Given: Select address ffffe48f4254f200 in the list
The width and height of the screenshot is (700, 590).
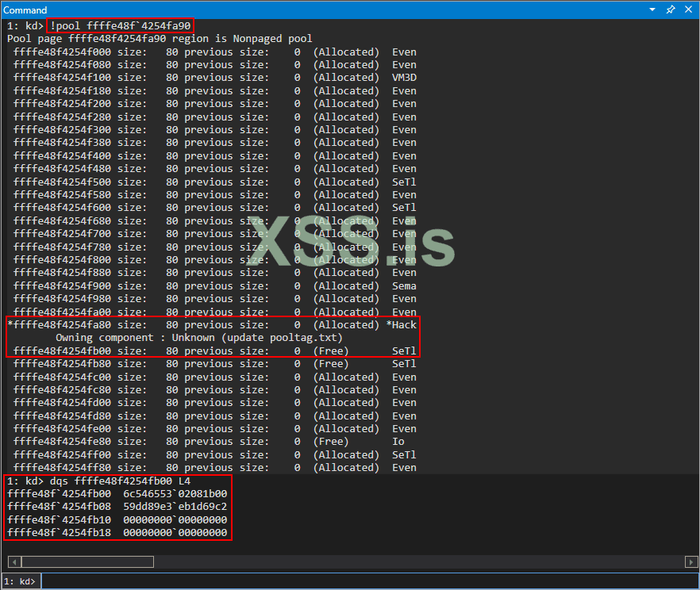Looking at the screenshot, I should coord(62,104).
